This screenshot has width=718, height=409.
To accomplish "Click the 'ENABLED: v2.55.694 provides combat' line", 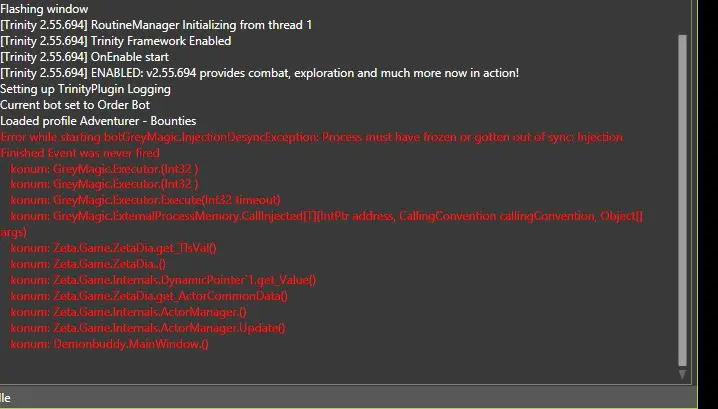I will (x=259, y=73).
